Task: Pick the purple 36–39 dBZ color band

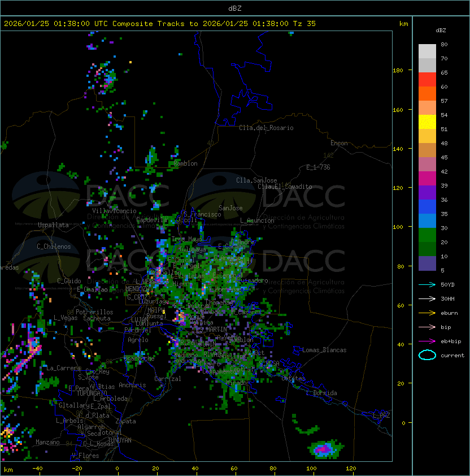Action: click(x=427, y=193)
